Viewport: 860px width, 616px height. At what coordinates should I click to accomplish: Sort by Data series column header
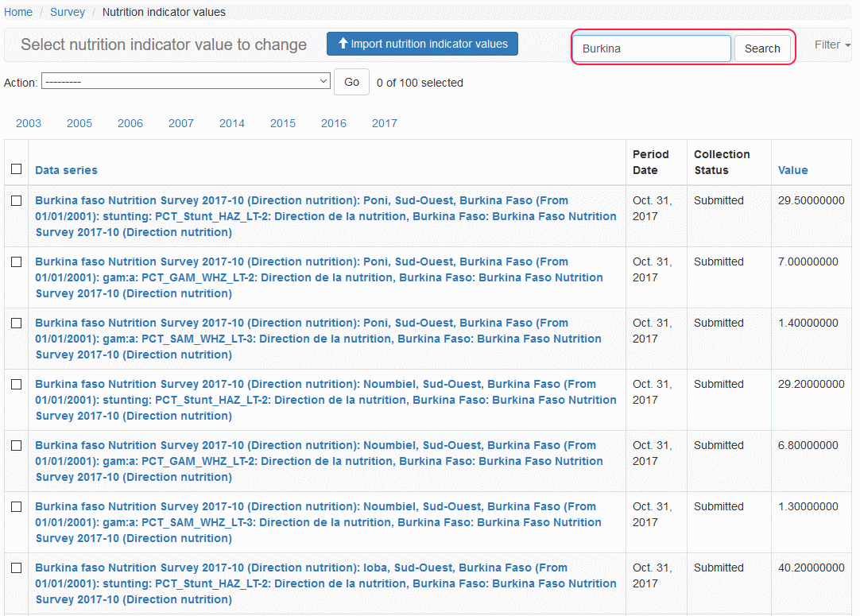point(67,170)
